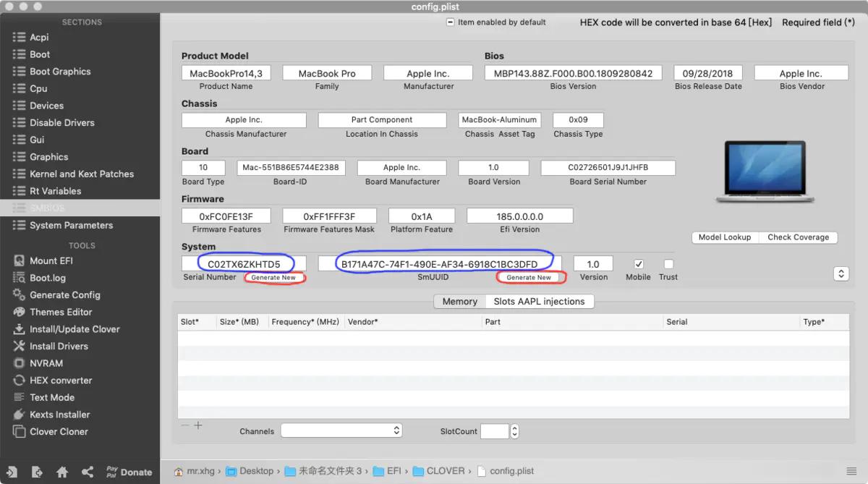Click the model selector stepper beside Trust
868x484 pixels.
click(x=841, y=273)
